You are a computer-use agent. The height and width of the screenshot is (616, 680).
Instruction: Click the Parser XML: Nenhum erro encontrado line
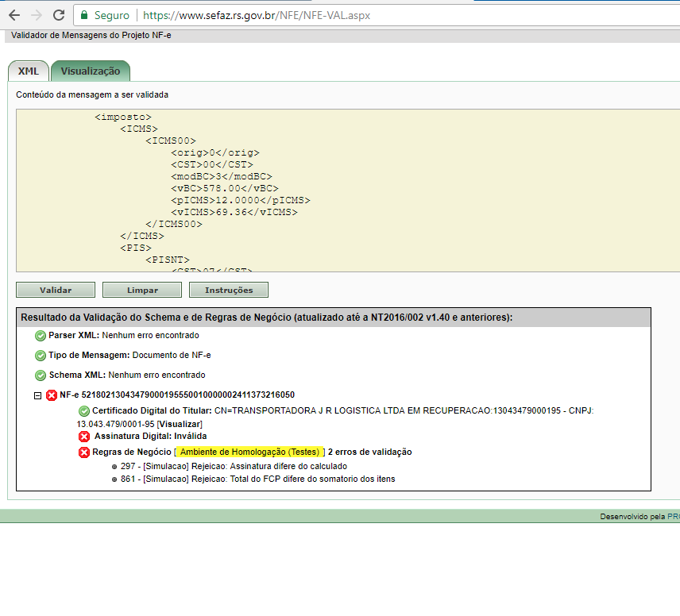coord(124,335)
